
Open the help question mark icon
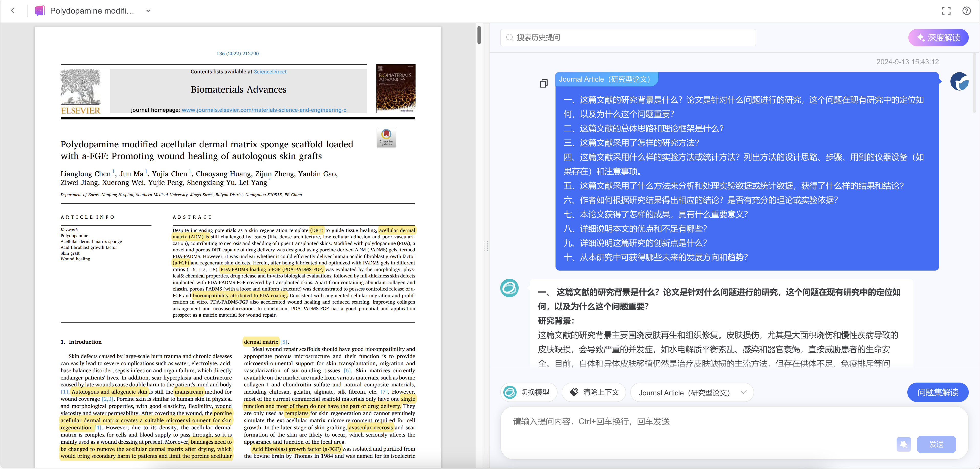966,11
